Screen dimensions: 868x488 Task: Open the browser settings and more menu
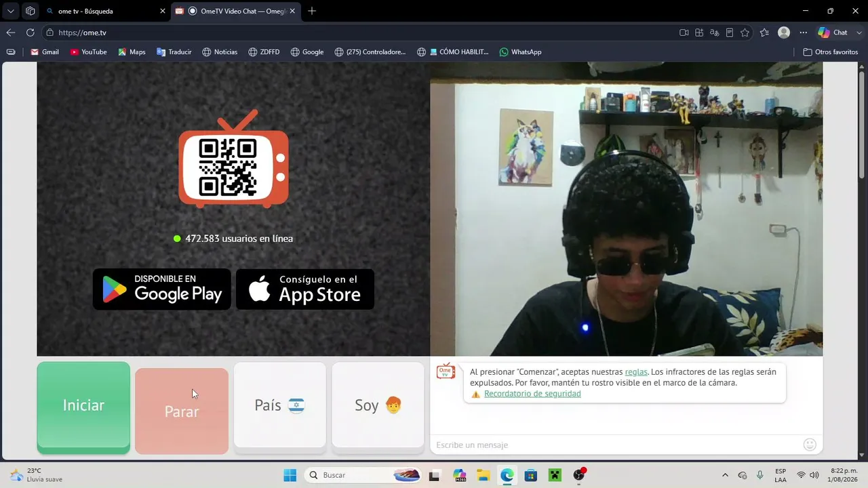[x=804, y=33]
